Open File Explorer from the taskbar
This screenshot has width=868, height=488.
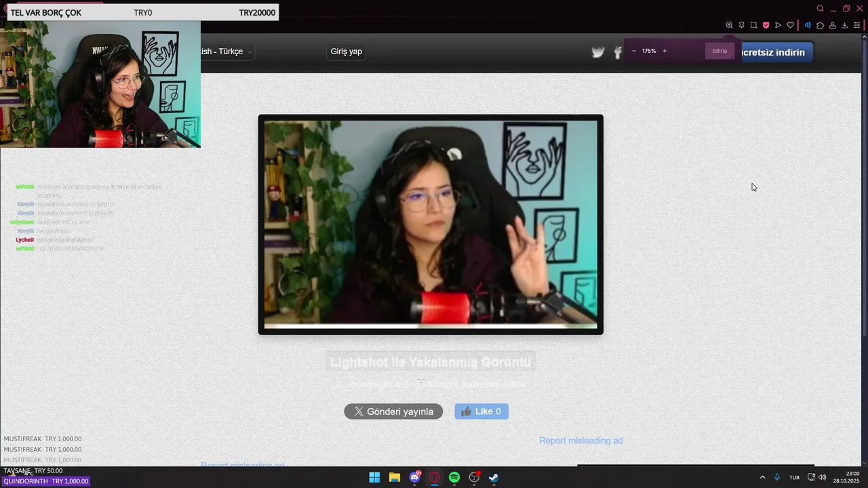coord(395,477)
